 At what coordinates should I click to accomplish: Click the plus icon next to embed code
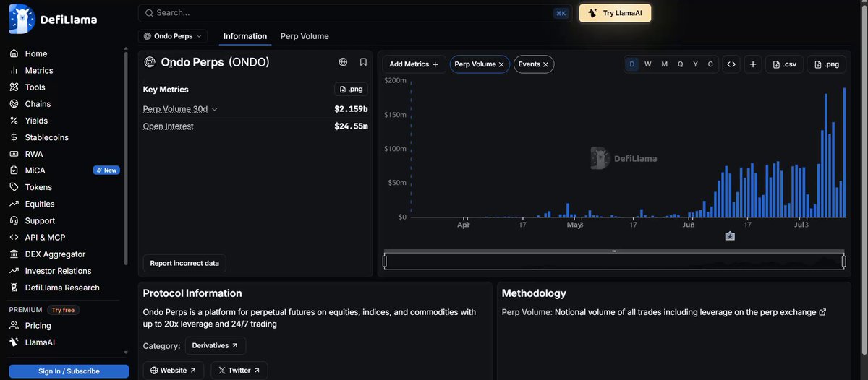point(753,64)
